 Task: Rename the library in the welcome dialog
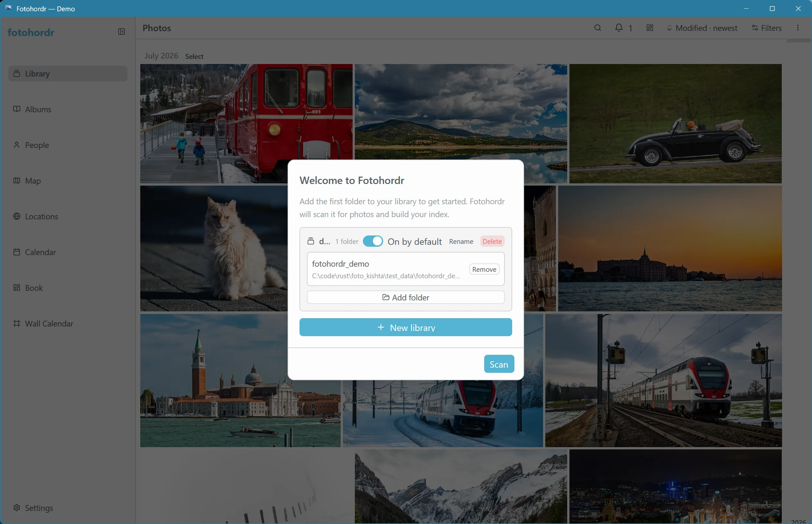pyautogui.click(x=461, y=241)
